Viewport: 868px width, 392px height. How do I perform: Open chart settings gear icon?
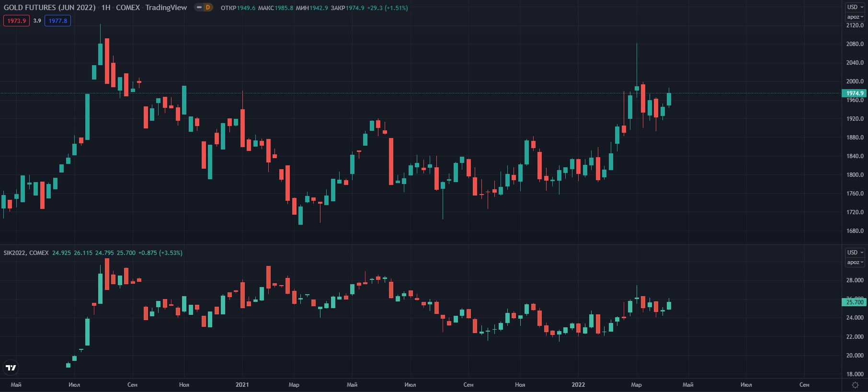coord(855,385)
